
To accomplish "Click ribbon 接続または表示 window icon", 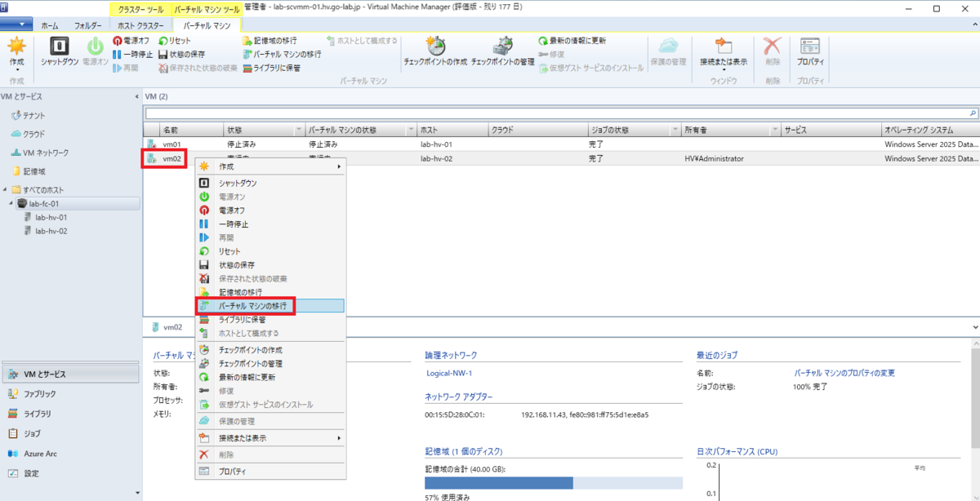I will (723, 45).
